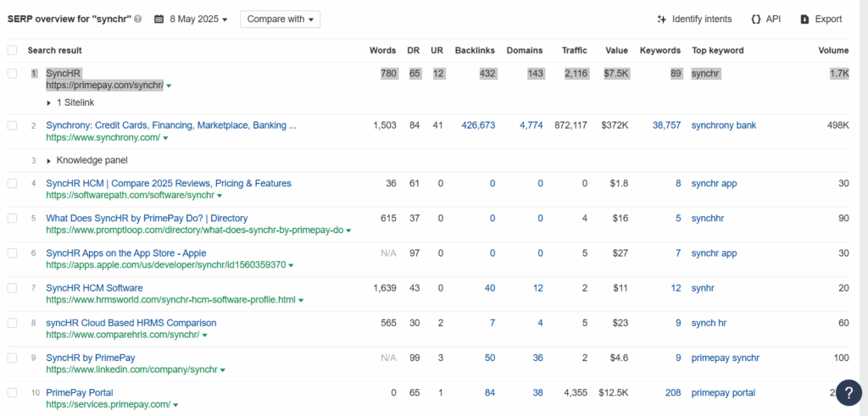
Task: Click the 40 backlinks value for hrmsworld
Action: click(490, 288)
